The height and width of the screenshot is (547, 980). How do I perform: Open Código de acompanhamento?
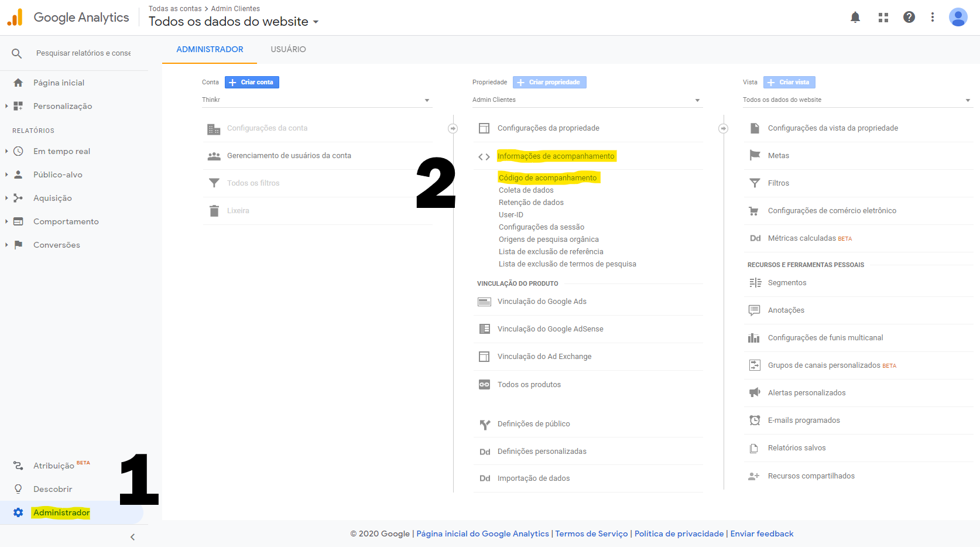pos(547,177)
